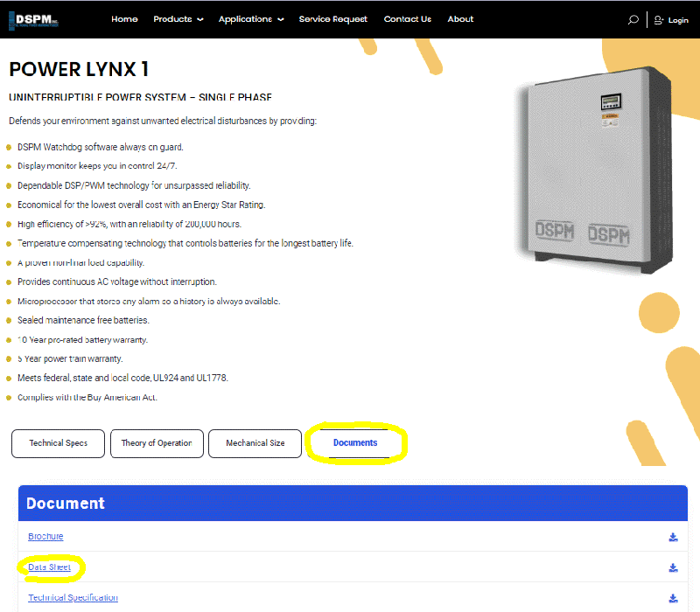Navigate to Contact Us

coord(407,19)
